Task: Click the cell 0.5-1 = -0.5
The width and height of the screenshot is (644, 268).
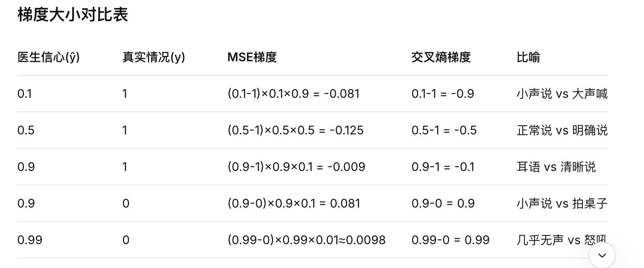Action: (x=444, y=130)
